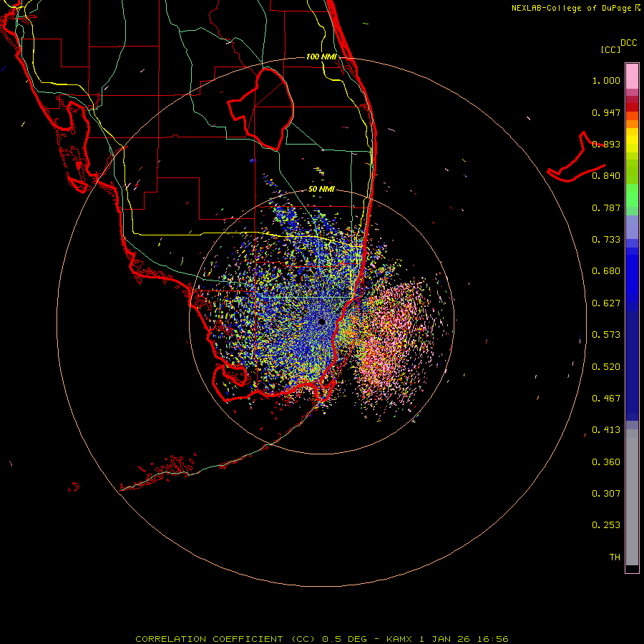Click the pink top segment of the color bar
Screen dimensions: 644x644
[x=632, y=77]
